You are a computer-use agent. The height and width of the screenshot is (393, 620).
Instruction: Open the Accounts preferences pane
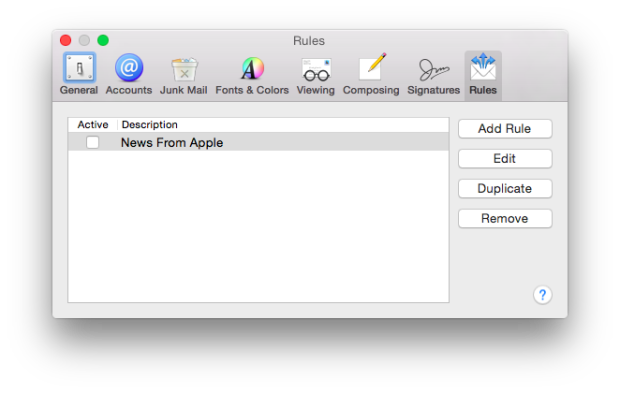click(129, 74)
